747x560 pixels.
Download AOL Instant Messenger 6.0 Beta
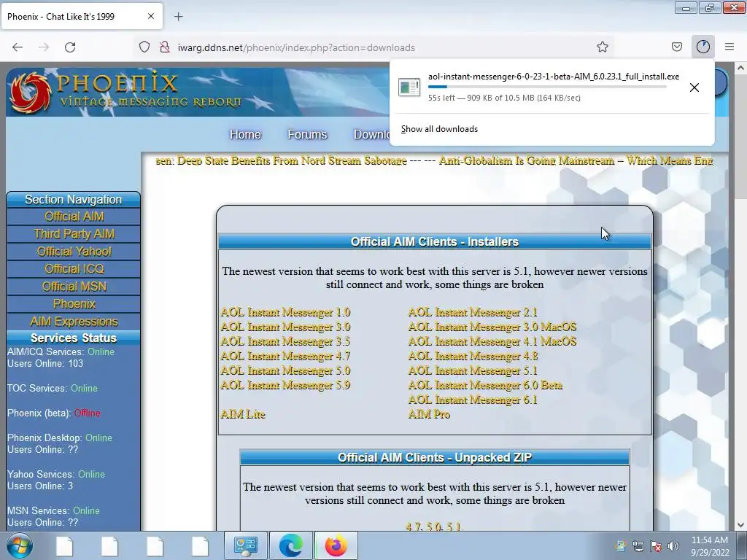[x=485, y=385]
